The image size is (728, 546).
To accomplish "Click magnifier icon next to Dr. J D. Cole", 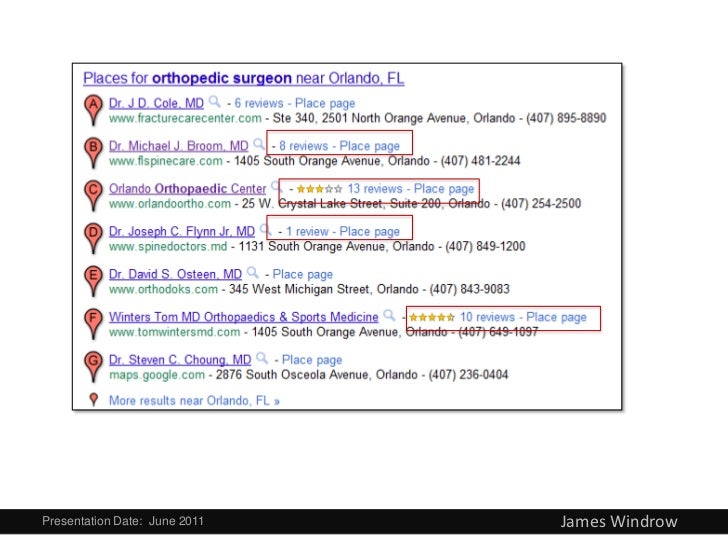I will click(x=214, y=101).
